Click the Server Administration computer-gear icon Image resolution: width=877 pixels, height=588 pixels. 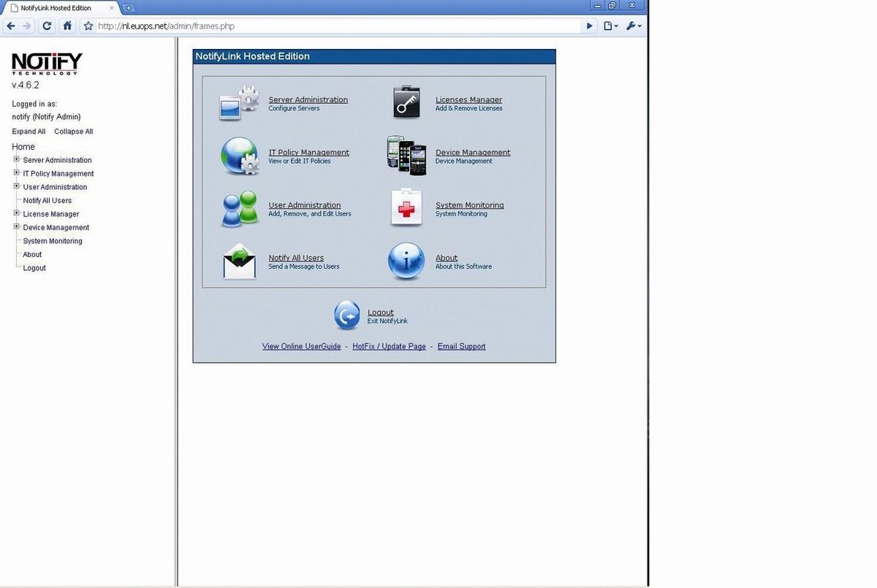239,103
